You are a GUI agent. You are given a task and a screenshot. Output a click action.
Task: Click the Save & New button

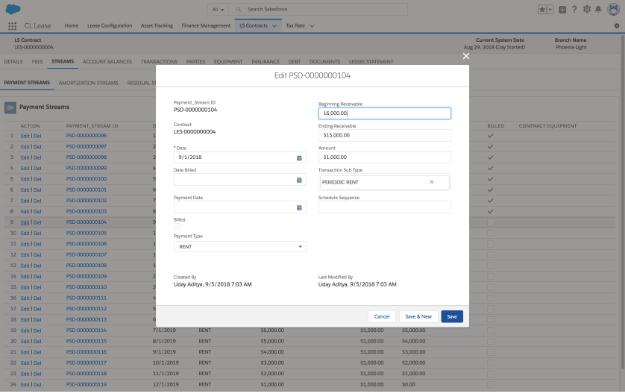(419, 316)
